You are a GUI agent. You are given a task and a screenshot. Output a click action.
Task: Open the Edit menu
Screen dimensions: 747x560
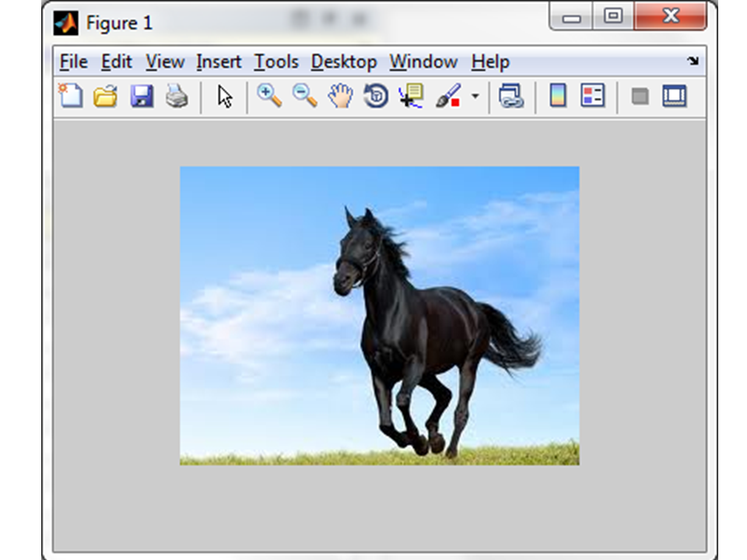click(x=116, y=62)
